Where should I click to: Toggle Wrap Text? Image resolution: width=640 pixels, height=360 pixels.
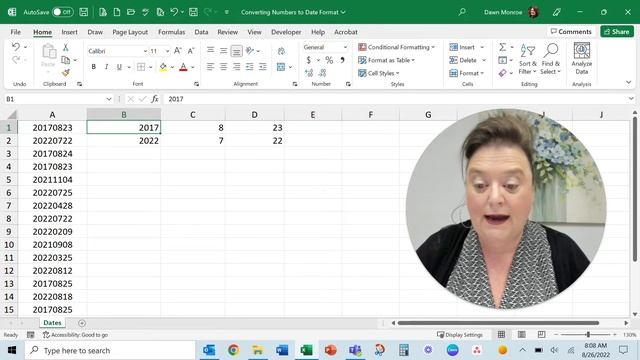(x=281, y=51)
